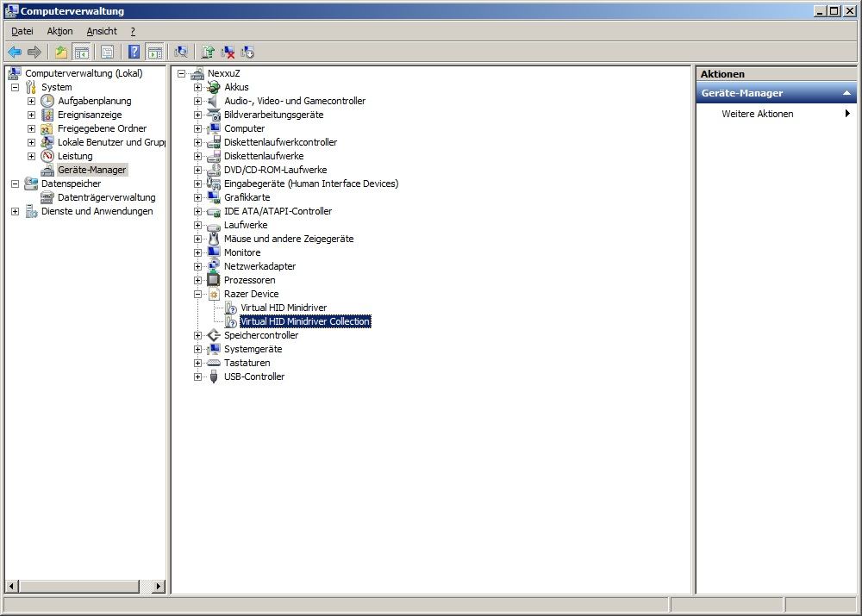
Task: Select the Laufwerke category label
Action: click(x=246, y=225)
